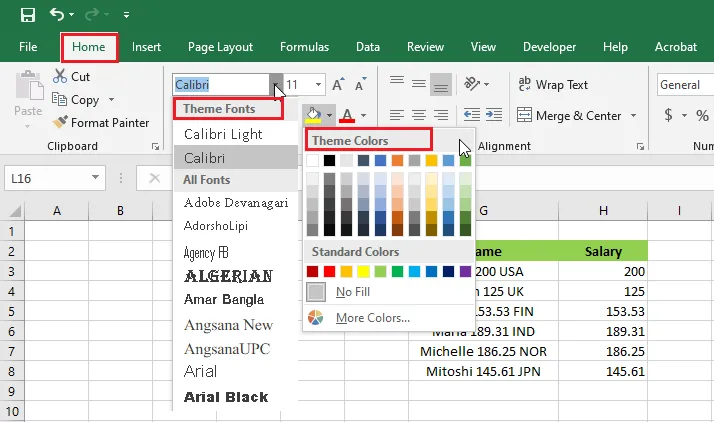Pick standard Purple color swatch
Image resolution: width=714 pixels, height=422 pixels.
pyautogui.click(x=465, y=272)
